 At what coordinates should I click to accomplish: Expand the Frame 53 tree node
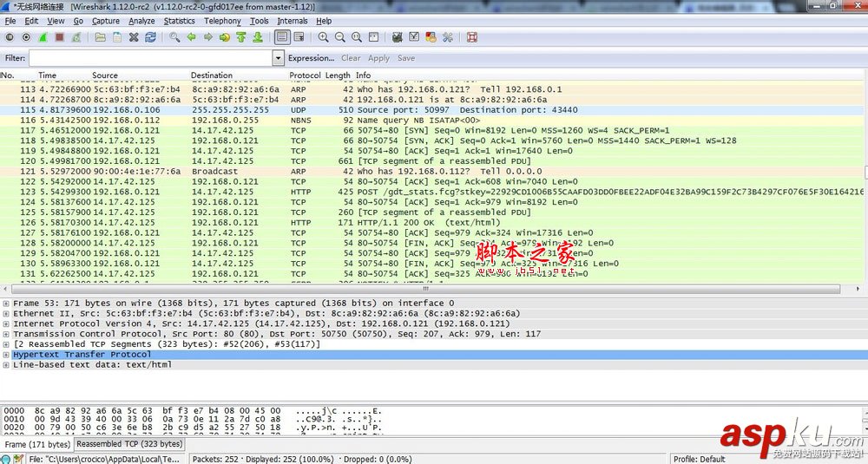[x=6, y=303]
